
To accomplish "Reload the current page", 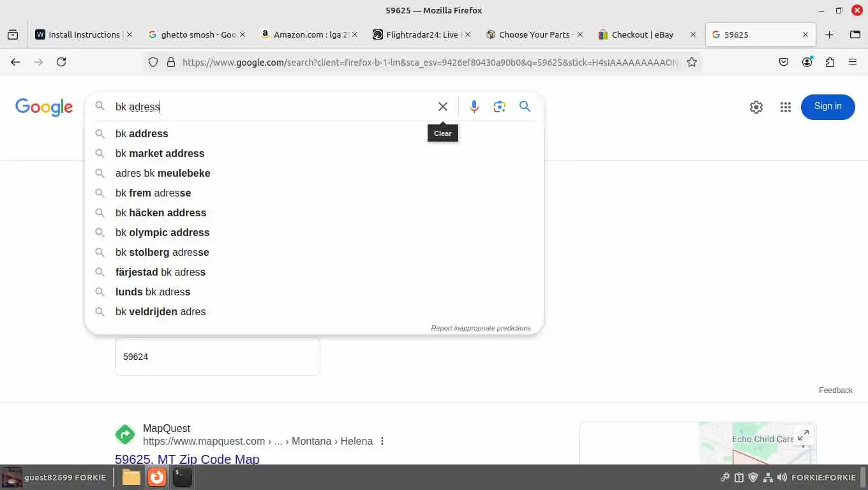I will coord(61,62).
